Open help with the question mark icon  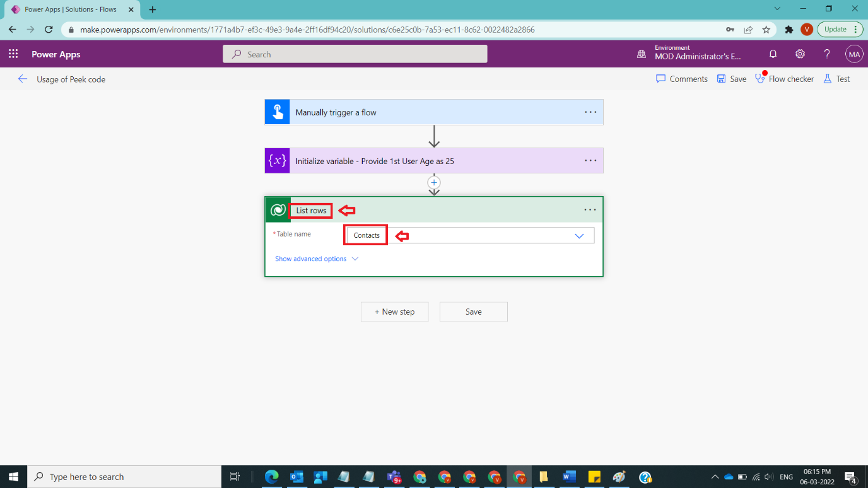(827, 54)
